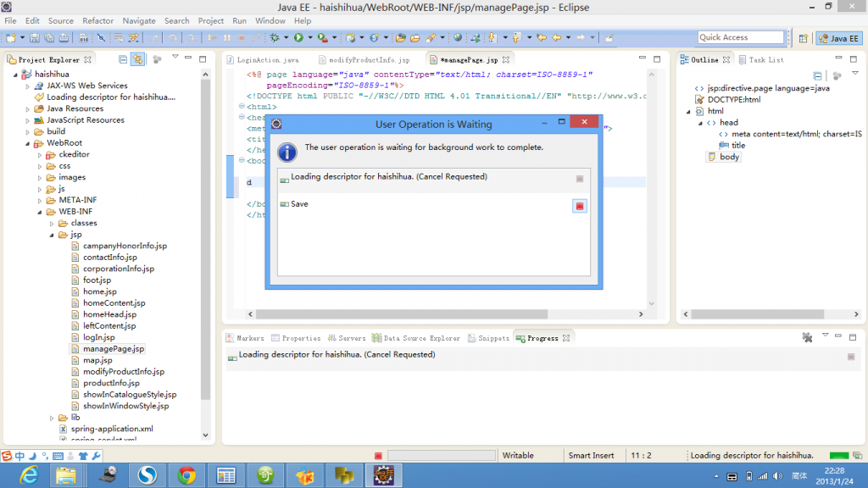Toggle the Progress view filter icon
This screenshot has height=488, width=868.
(807, 336)
